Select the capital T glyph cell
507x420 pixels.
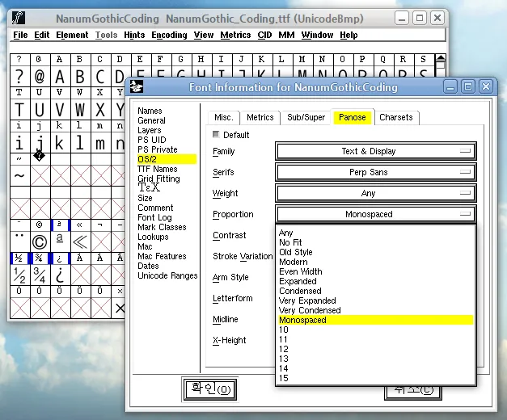19,110
